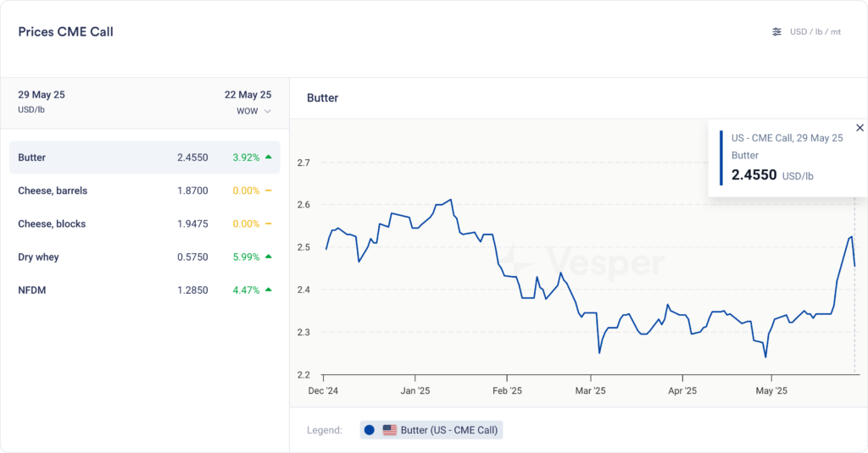The image size is (868, 453).
Task: Select the NFDM row
Action: pyautogui.click(x=144, y=290)
